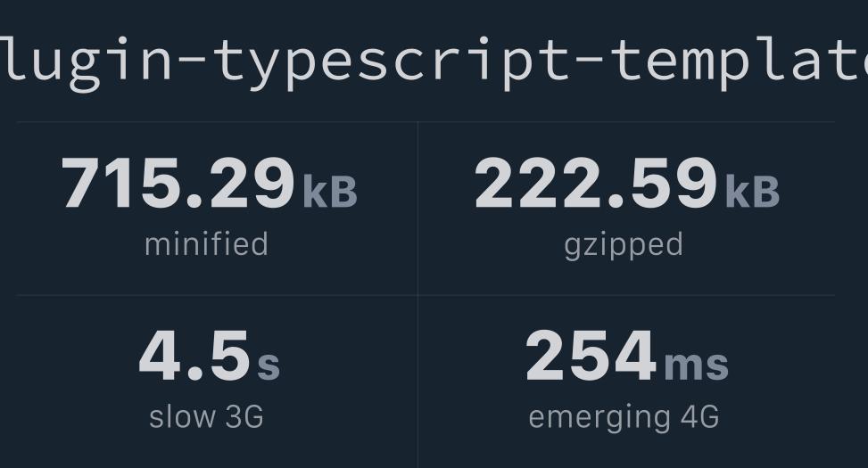868x468 pixels.
Task: Click the s unit beside 4.5
Action: tap(269, 365)
